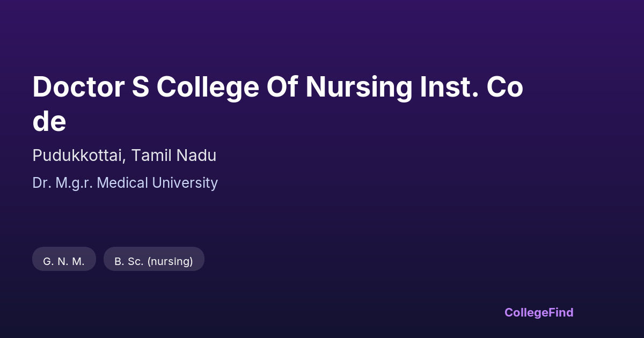Click the word "College" in the heading
This screenshot has width=644, height=338.
pyautogui.click(x=208, y=87)
